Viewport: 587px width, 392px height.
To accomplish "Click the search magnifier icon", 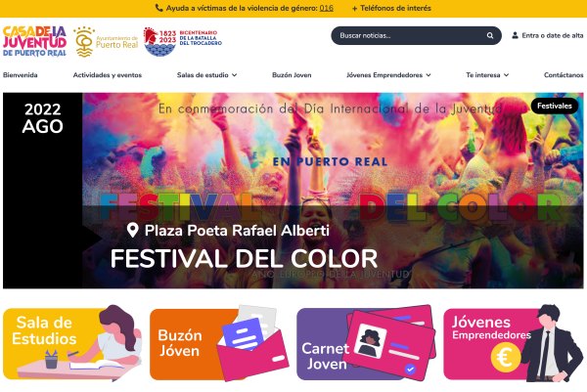I will [x=490, y=35].
